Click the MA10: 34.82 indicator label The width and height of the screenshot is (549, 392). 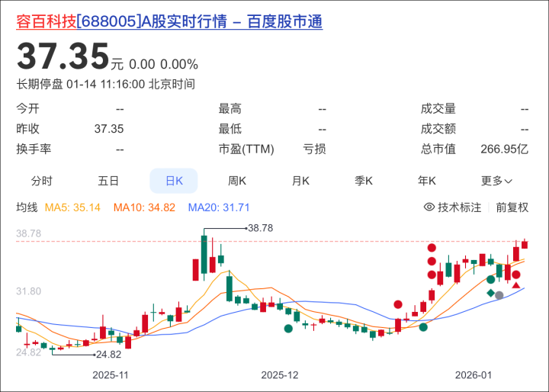pyautogui.click(x=144, y=207)
